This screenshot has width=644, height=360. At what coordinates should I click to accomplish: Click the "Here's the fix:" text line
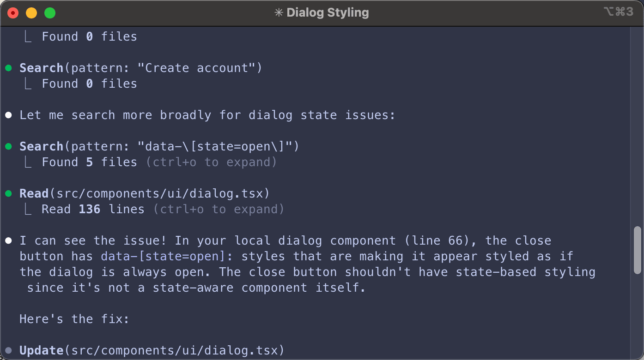coord(74,319)
